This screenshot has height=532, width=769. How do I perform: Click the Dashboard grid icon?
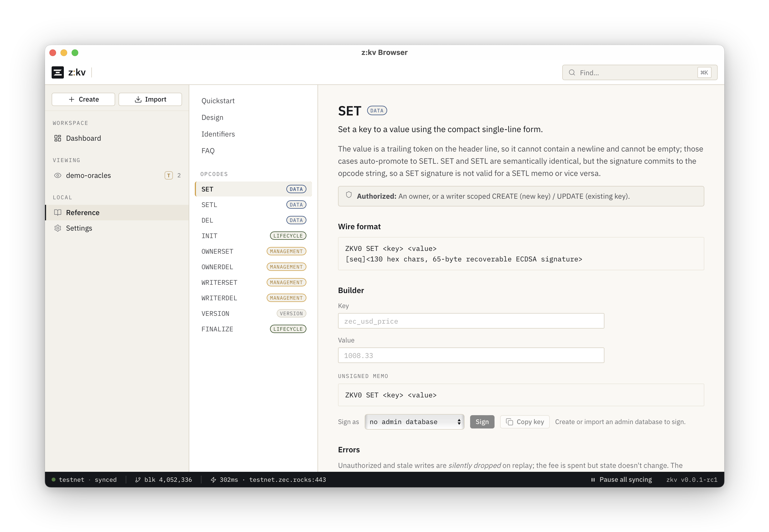pyautogui.click(x=58, y=138)
